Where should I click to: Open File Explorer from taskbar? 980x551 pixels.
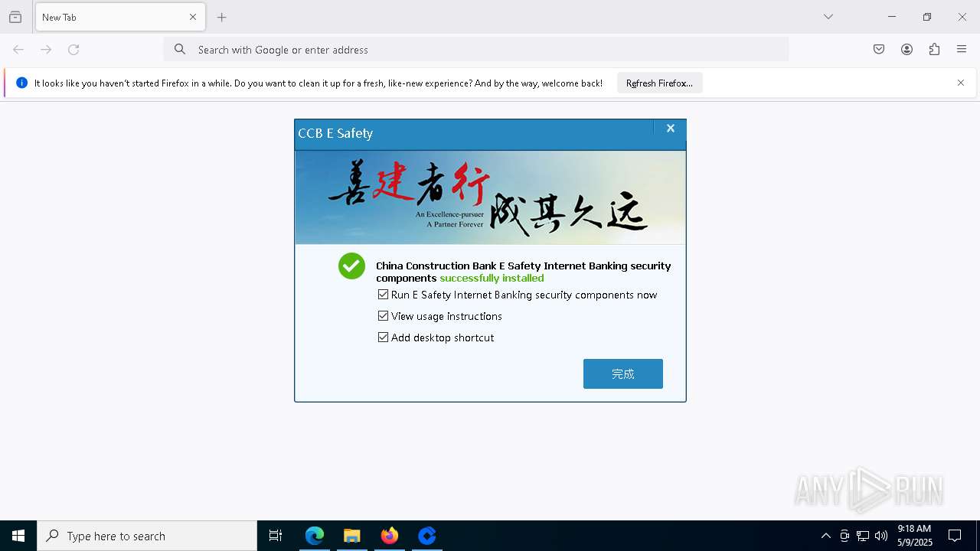(x=352, y=536)
